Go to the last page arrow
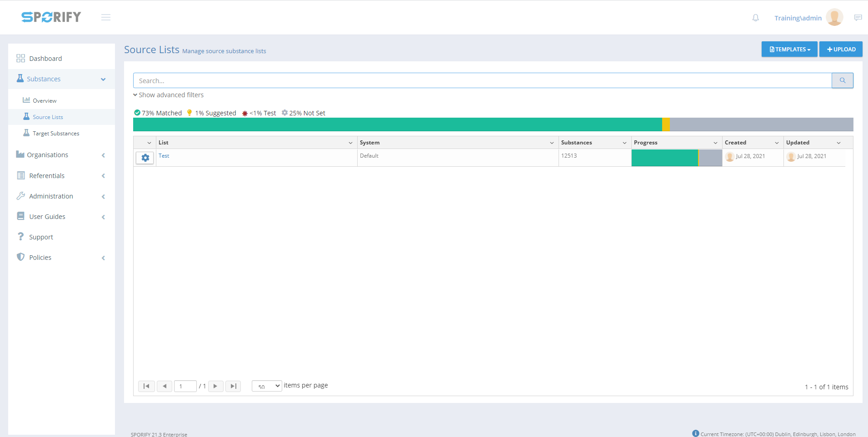This screenshot has height=437, width=868. pos(233,386)
